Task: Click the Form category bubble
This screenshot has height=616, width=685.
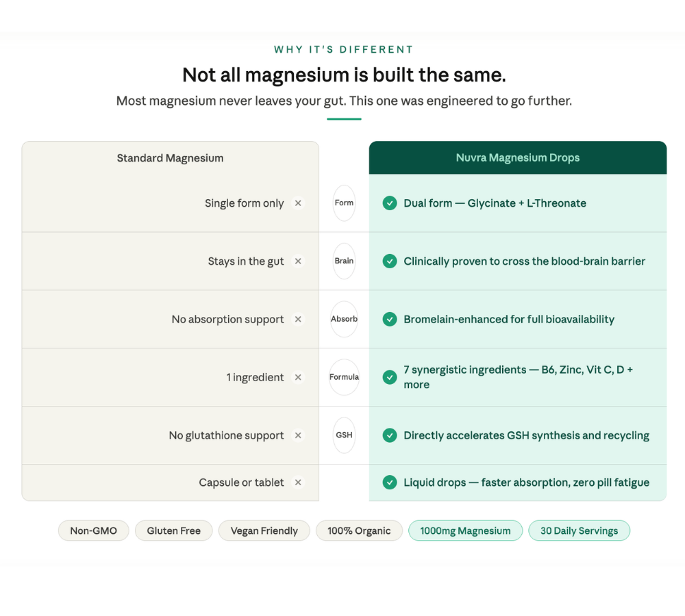Action: pos(345,203)
